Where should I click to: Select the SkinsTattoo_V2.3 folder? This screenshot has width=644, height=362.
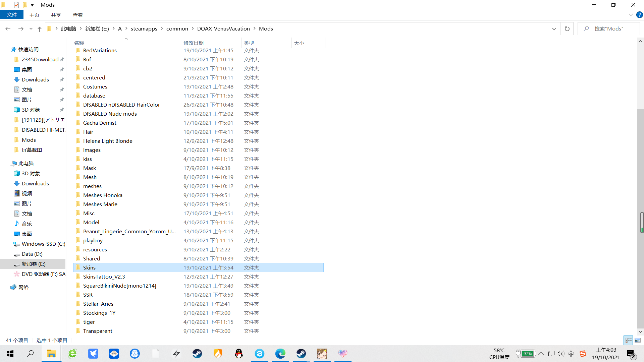[x=104, y=277]
